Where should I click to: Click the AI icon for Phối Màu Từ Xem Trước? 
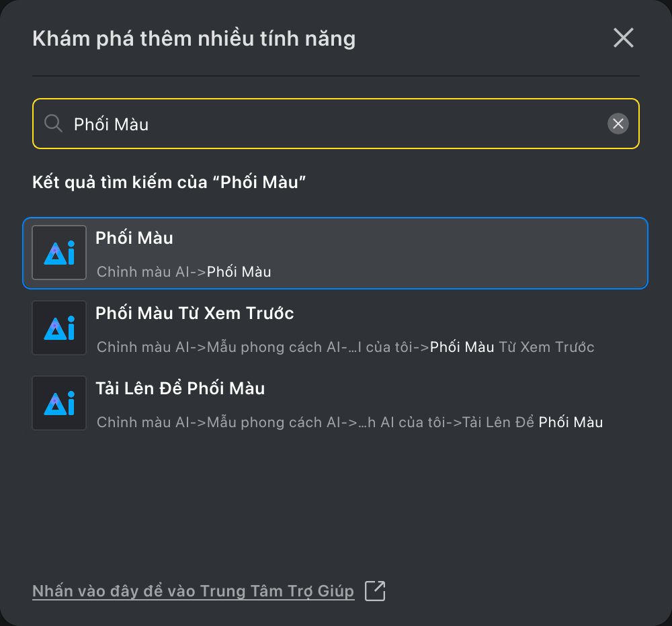59,328
